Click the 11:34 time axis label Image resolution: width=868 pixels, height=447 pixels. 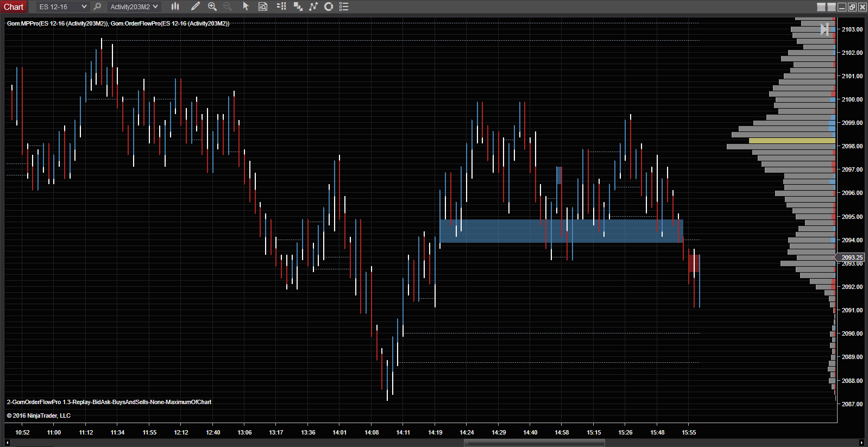117,432
